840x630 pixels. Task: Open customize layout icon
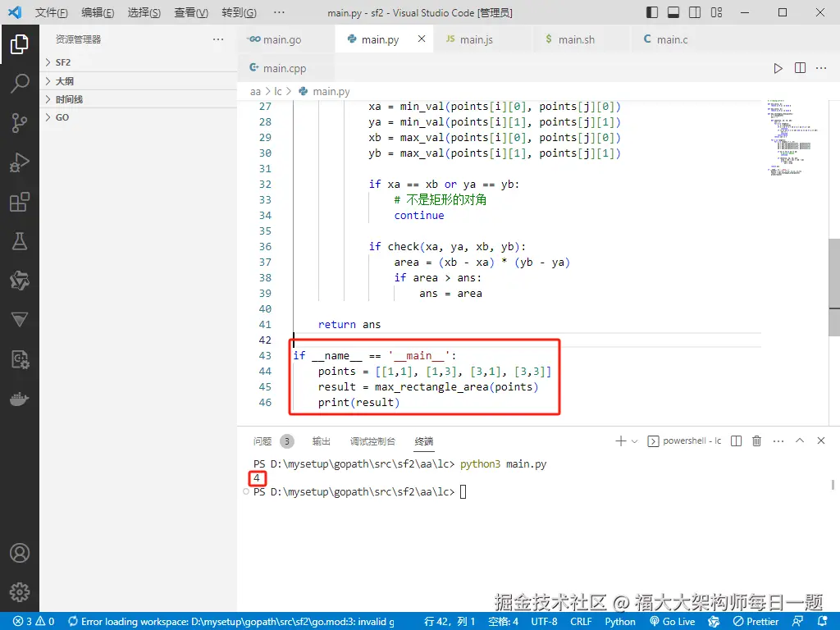point(716,12)
